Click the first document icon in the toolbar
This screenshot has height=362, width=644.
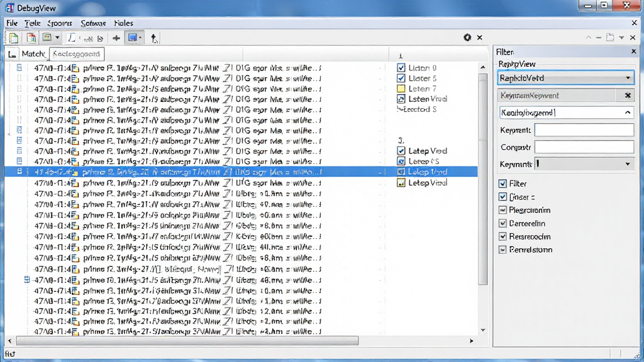[x=14, y=38]
